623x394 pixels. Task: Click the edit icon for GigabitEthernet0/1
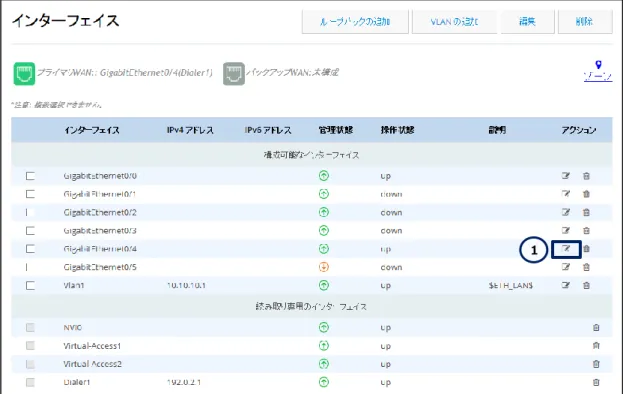coord(566,194)
